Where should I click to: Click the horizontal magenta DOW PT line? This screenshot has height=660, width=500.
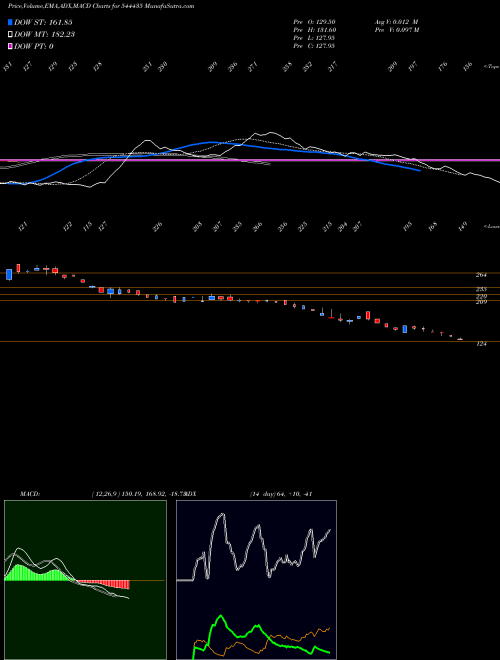click(250, 160)
